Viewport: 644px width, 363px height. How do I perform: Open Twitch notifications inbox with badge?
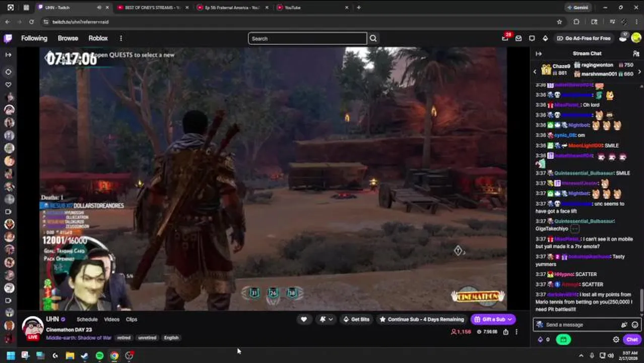(x=505, y=38)
